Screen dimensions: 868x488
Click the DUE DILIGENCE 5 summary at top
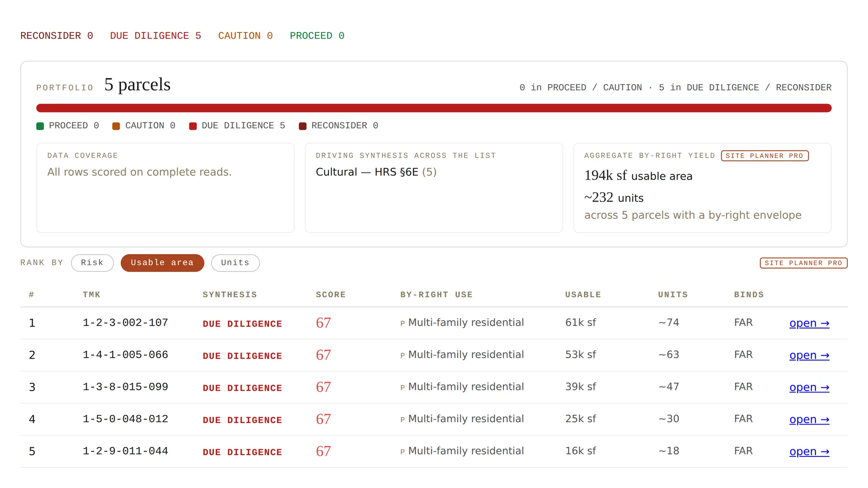point(155,36)
